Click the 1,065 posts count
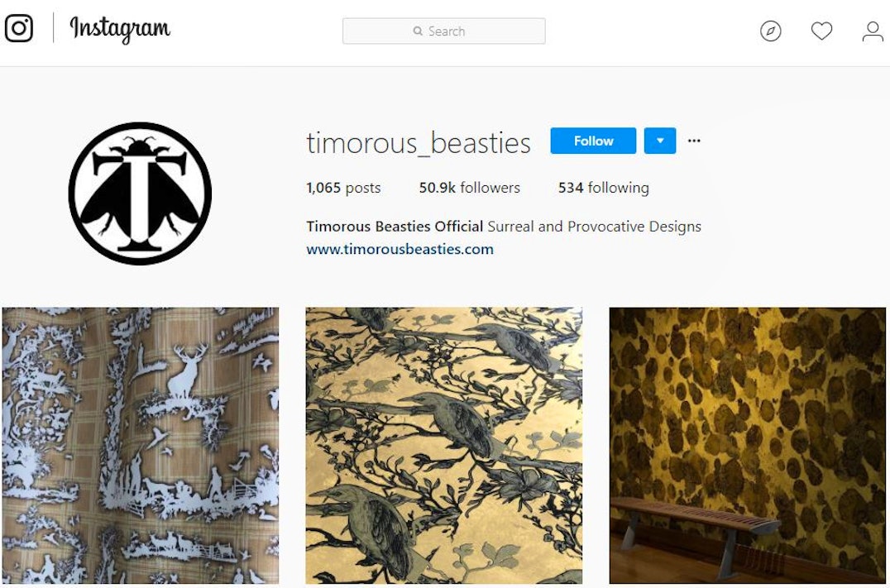The width and height of the screenshot is (890, 588). 343,188
